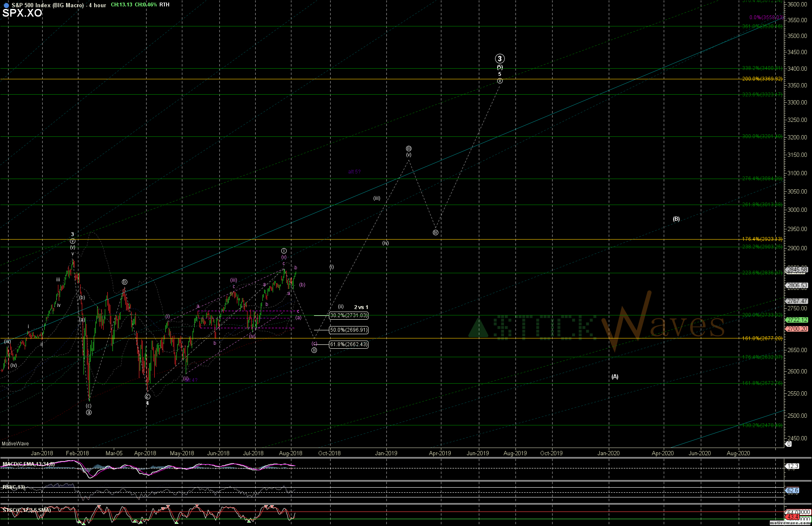812x526 pixels.
Task: Select the stochastic value tag 43.4
Action: (x=792, y=517)
